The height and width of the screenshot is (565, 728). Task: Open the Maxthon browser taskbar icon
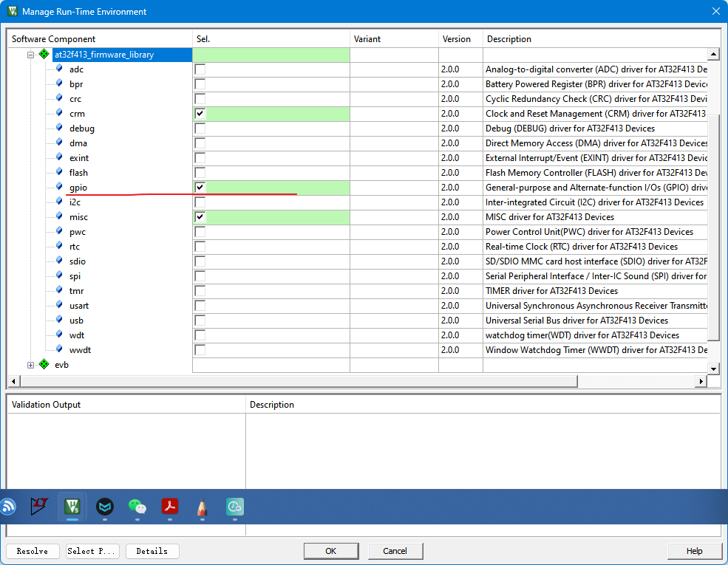(x=105, y=507)
